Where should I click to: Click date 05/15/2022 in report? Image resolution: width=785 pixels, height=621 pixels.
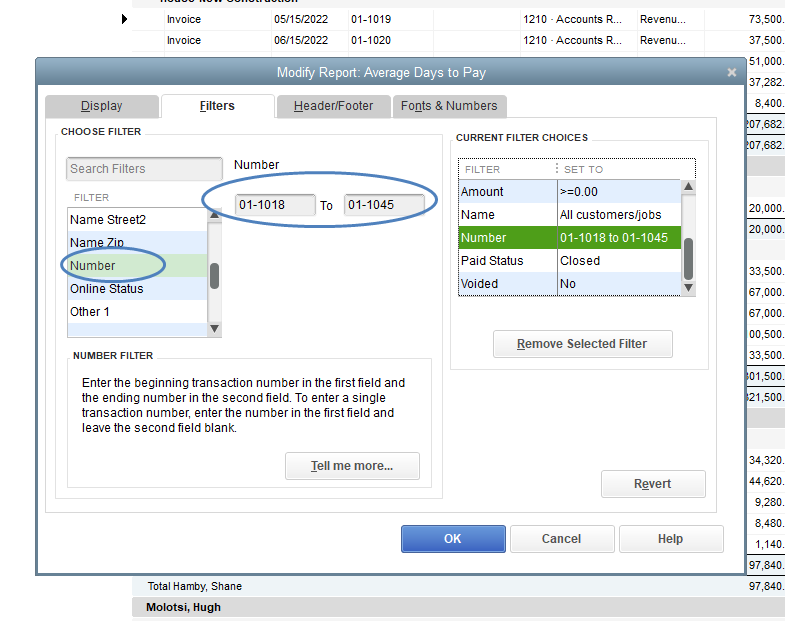(301, 19)
